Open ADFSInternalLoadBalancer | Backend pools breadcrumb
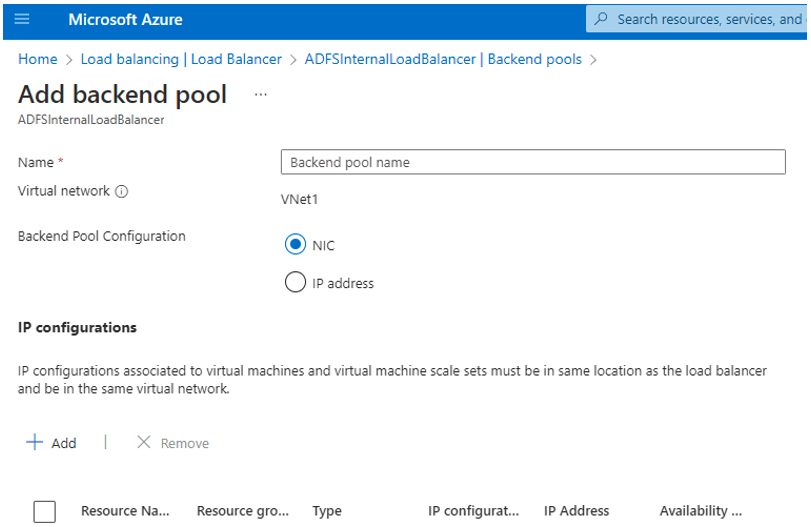811x527 pixels. [x=443, y=59]
